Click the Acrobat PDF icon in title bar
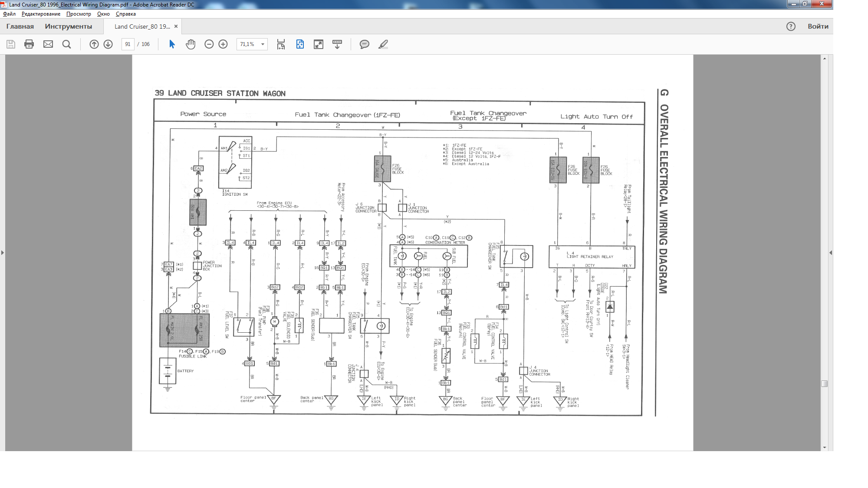 (3, 4)
